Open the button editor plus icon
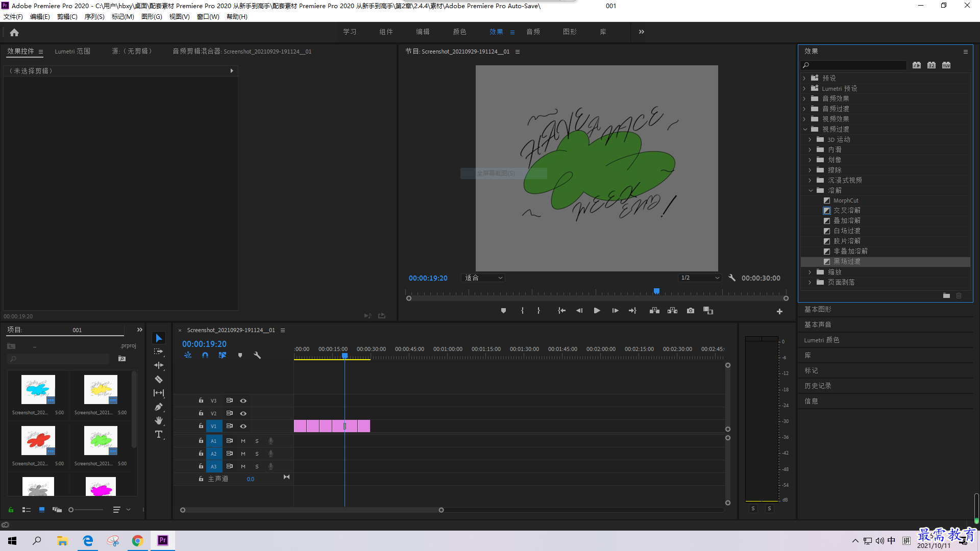Screen dimensions: 980x551 click(779, 311)
